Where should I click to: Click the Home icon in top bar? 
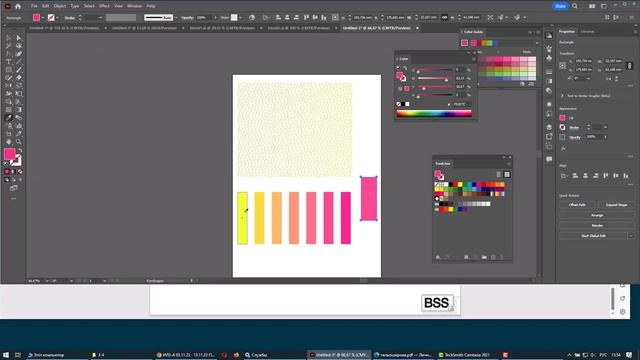tap(18, 6)
